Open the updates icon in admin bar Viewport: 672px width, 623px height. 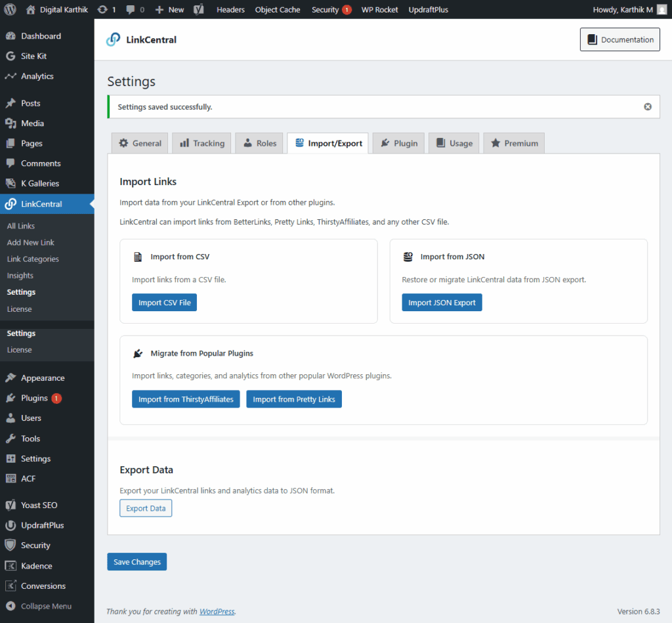(106, 10)
